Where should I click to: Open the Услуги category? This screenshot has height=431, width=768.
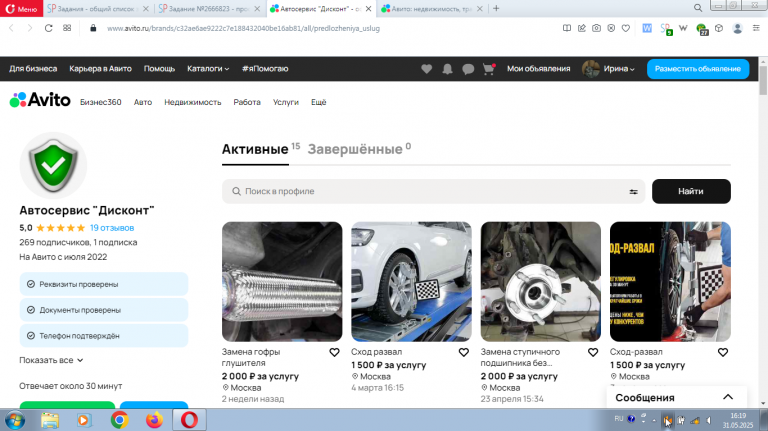[286, 102]
